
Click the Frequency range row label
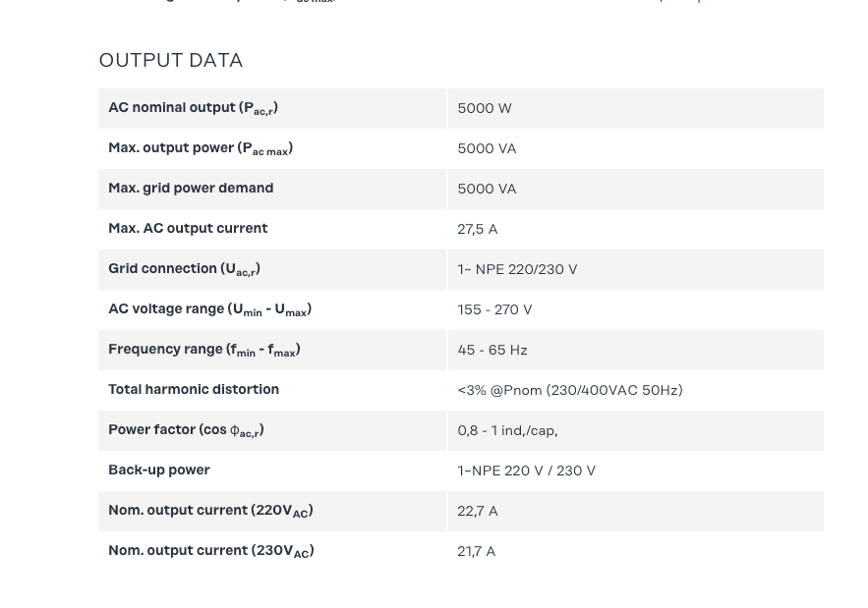click(203, 350)
